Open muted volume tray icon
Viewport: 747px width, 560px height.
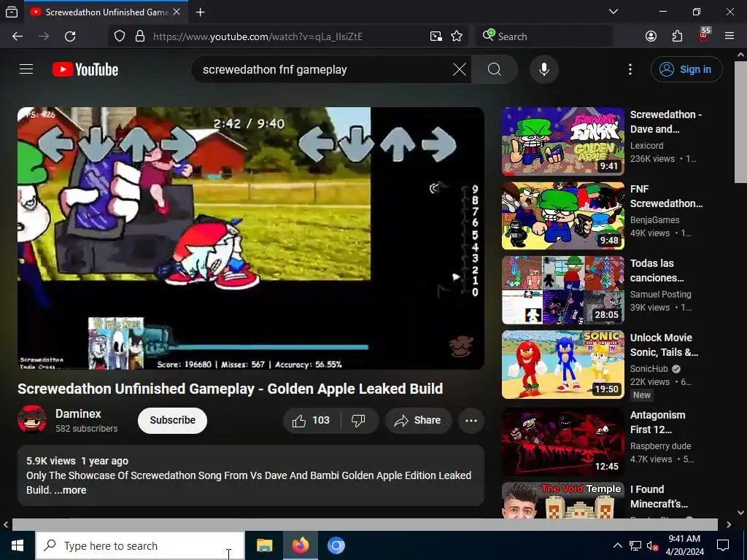pos(653,545)
